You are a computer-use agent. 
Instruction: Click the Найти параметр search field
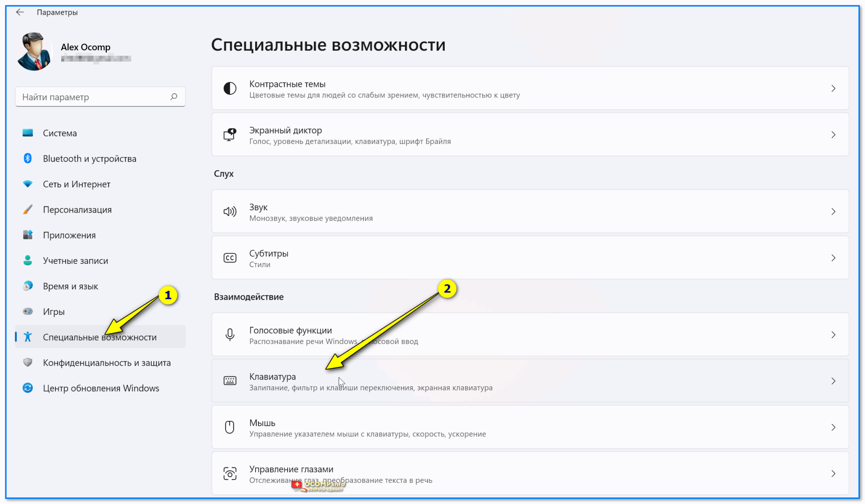(x=100, y=97)
